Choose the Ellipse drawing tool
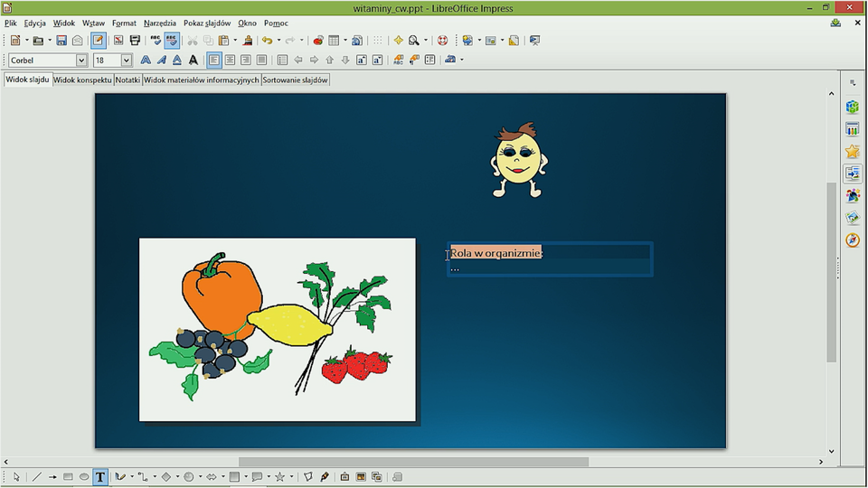868x488 pixels. [x=84, y=477]
